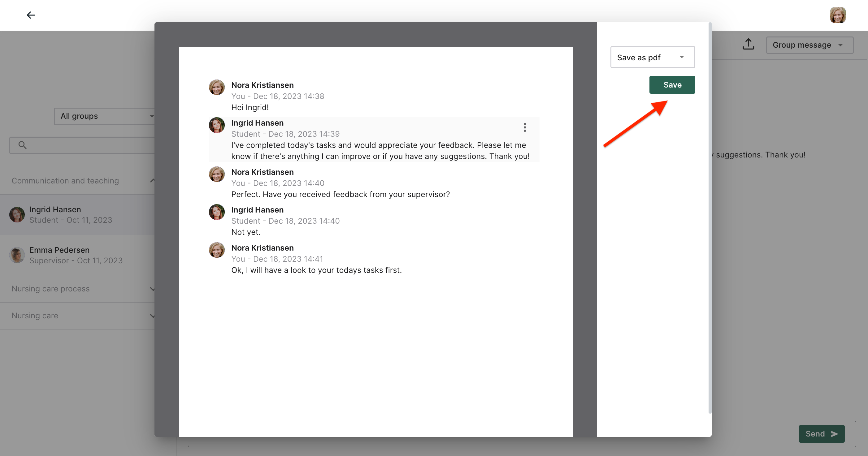Click the back arrow icon
The height and width of the screenshot is (456, 868).
pos(31,15)
